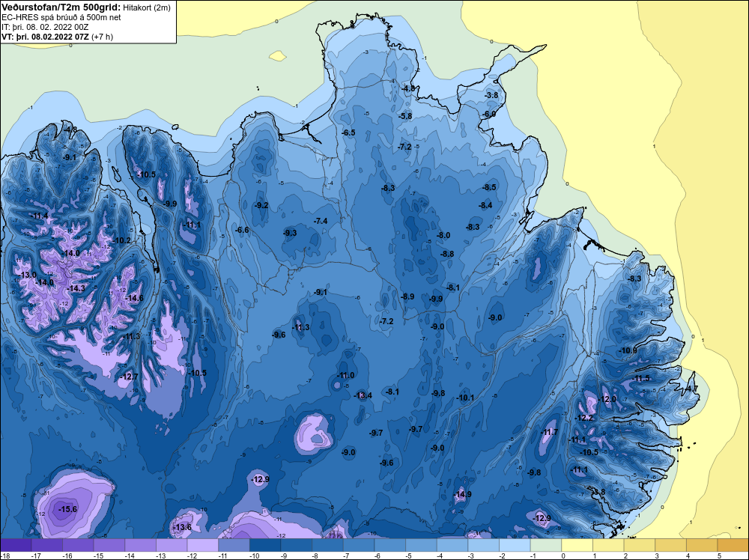The height and width of the screenshot is (560, 749).
Task: Click the -15.6 temperature value on map
Action: click(x=68, y=509)
